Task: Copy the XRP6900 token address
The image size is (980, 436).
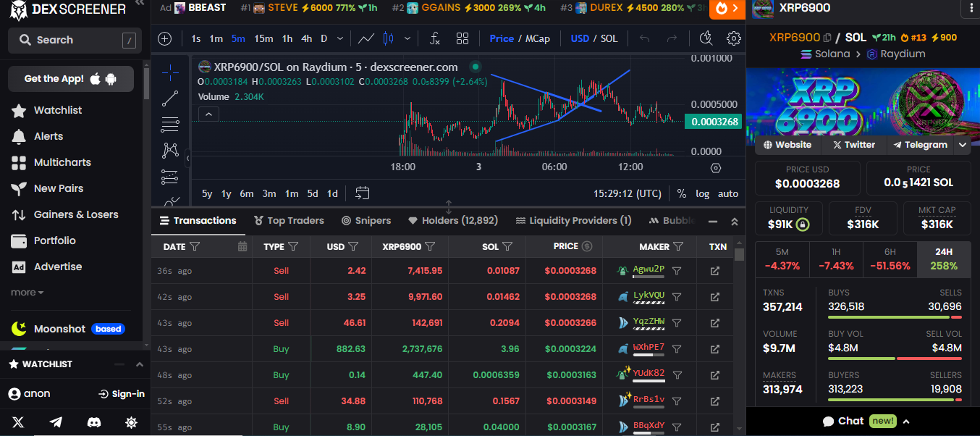Action: [x=828, y=38]
